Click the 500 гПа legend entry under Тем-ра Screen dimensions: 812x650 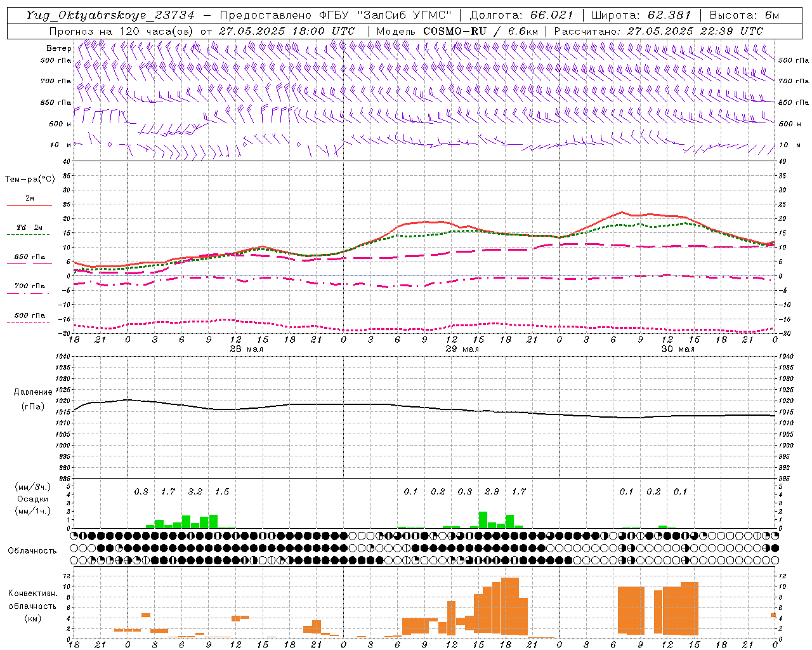pyautogui.click(x=29, y=317)
